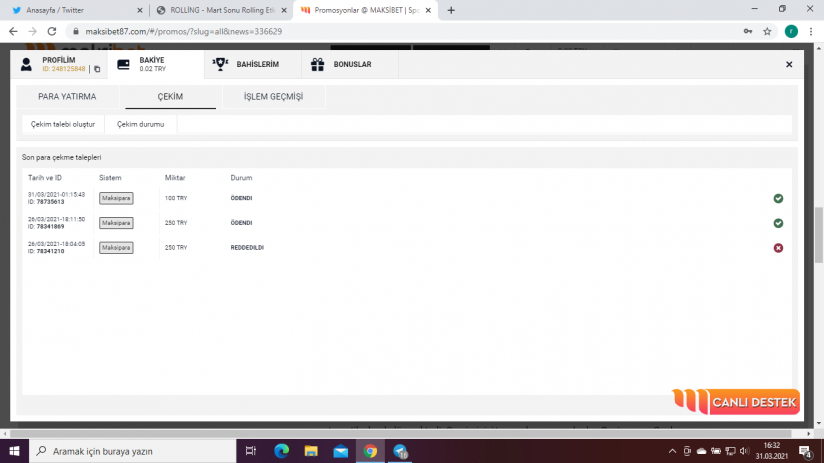Open Çekim talebi oluştur sub-tab
This screenshot has height=463, width=824.
[63, 125]
